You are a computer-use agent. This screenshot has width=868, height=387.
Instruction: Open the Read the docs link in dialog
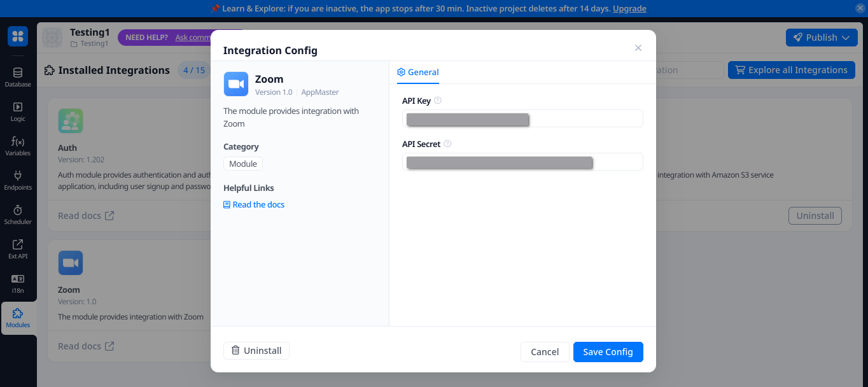[254, 205]
